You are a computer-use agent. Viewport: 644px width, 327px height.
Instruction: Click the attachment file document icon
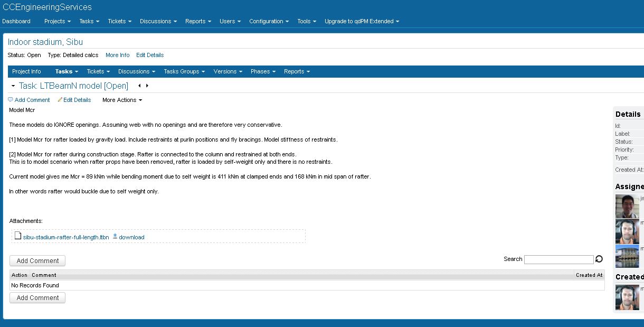[18, 237]
